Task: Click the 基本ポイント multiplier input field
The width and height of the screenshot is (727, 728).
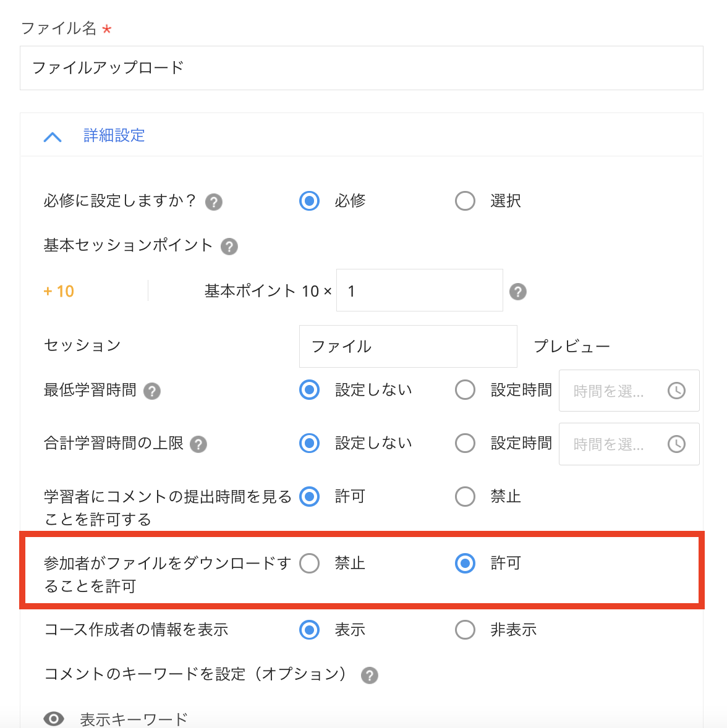Action: (419, 290)
